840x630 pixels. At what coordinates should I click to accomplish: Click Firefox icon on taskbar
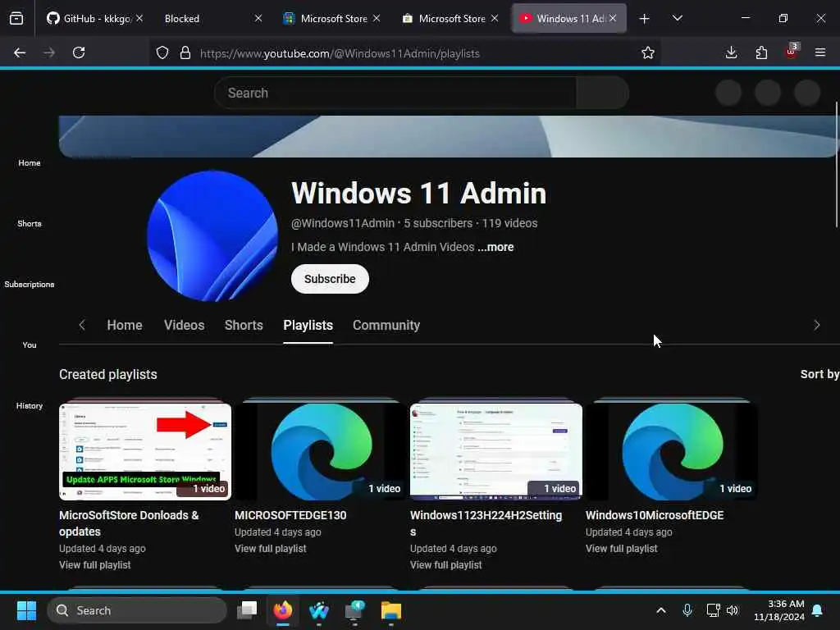pos(283,609)
